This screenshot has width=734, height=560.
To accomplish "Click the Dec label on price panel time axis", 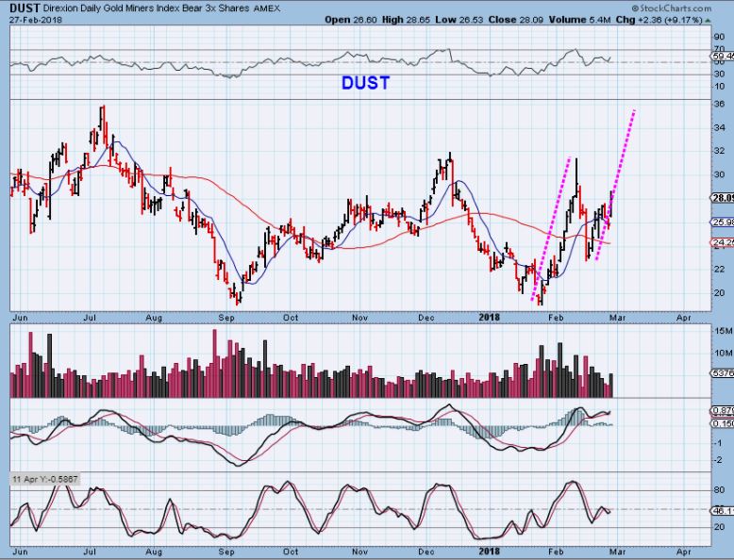I will pyautogui.click(x=426, y=318).
